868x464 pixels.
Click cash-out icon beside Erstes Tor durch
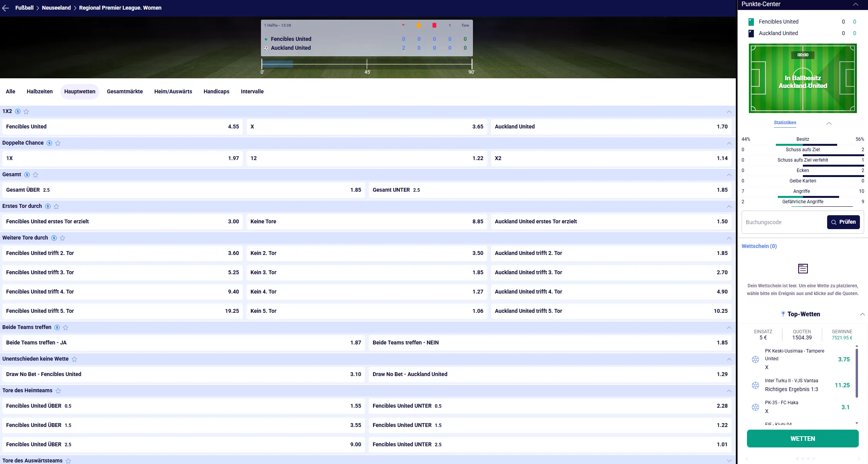(48, 206)
